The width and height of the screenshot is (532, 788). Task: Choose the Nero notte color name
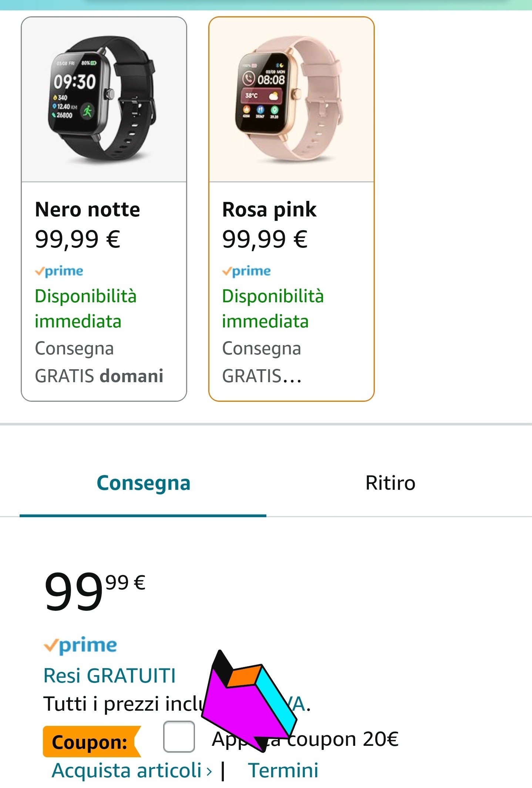pyautogui.click(x=87, y=209)
